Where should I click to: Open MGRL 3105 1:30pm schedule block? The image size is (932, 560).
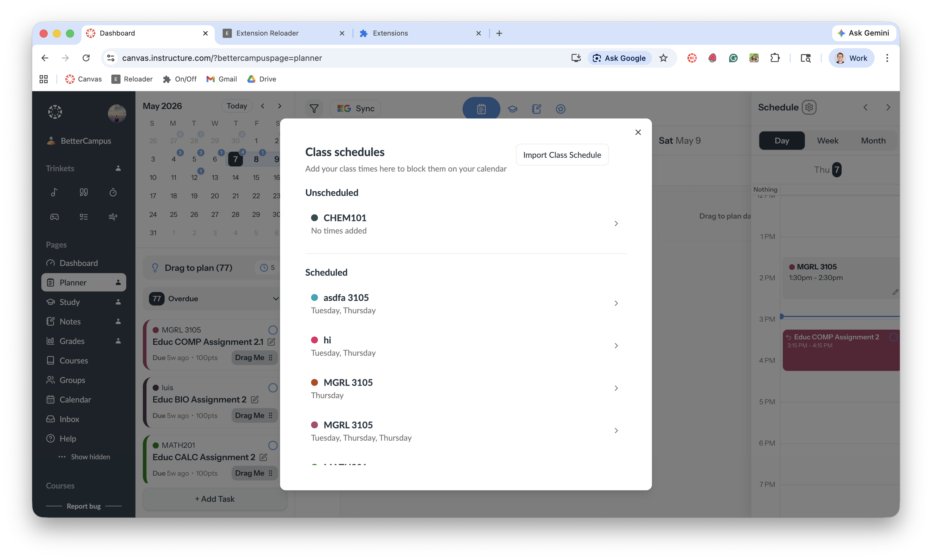(x=841, y=278)
